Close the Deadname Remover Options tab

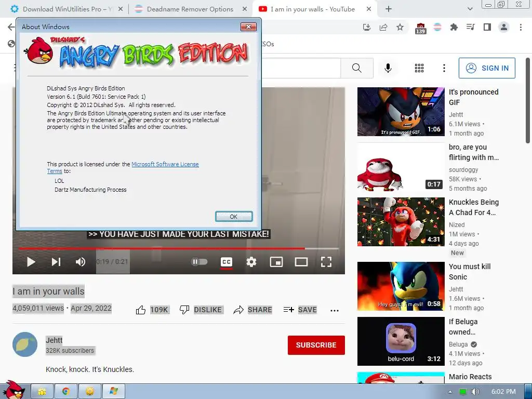point(244,9)
